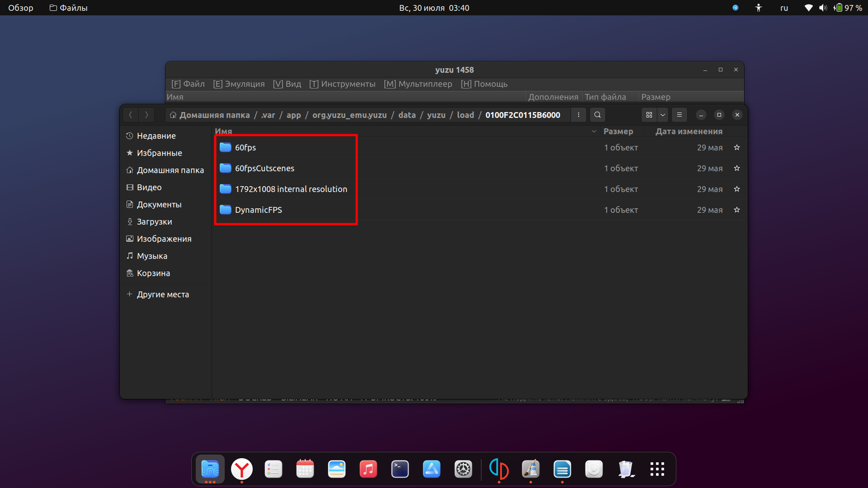Open yuzu Инструменты menu

pos(342,84)
